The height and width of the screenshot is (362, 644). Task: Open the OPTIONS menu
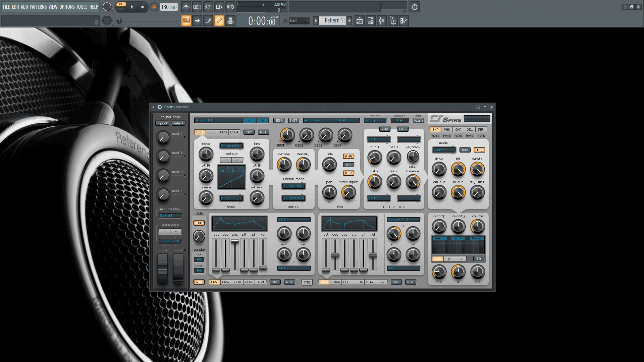tap(67, 7)
